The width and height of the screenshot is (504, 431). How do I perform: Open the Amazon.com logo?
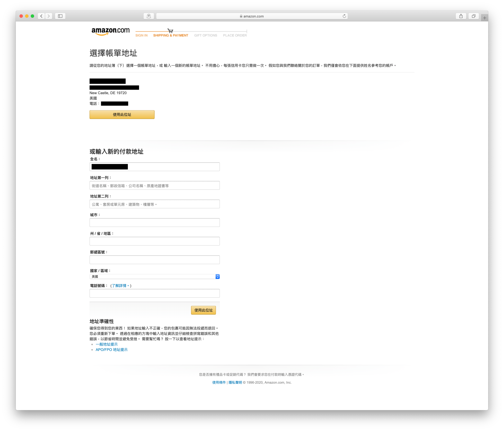pyautogui.click(x=110, y=31)
